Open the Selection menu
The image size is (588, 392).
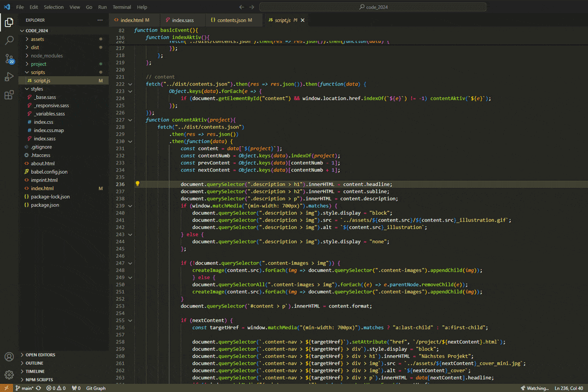53,7
